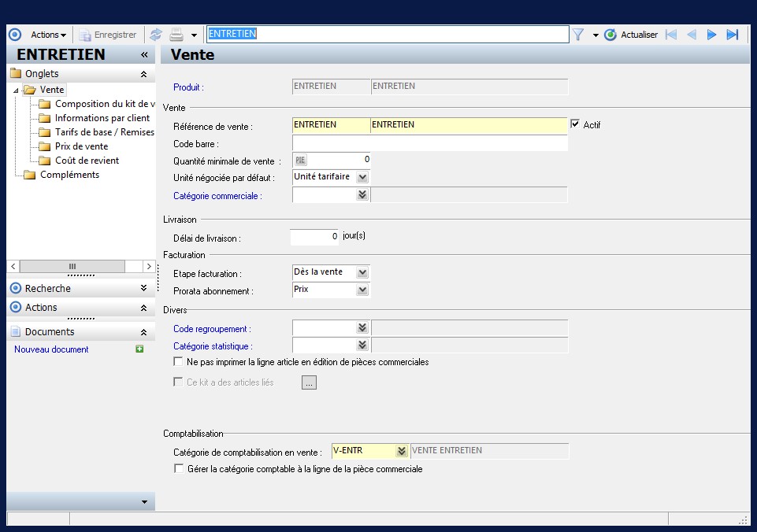The height and width of the screenshot is (532, 757).
Task: Go to the first record
Action: [x=671, y=35]
